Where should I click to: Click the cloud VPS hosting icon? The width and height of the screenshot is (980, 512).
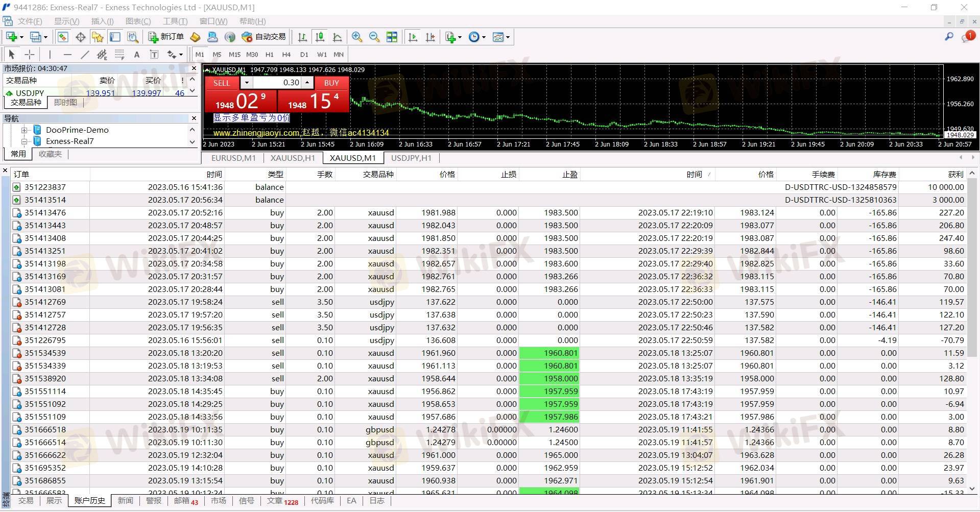click(212, 37)
